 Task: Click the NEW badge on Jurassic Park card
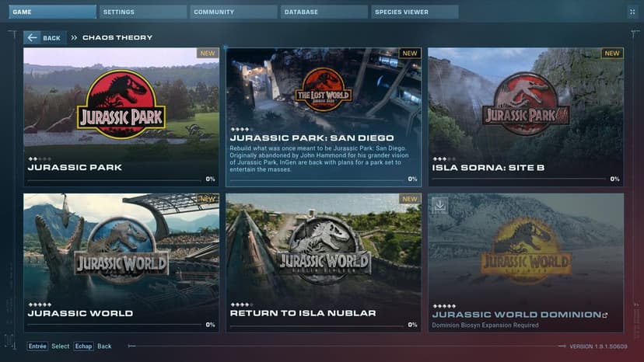tap(208, 54)
